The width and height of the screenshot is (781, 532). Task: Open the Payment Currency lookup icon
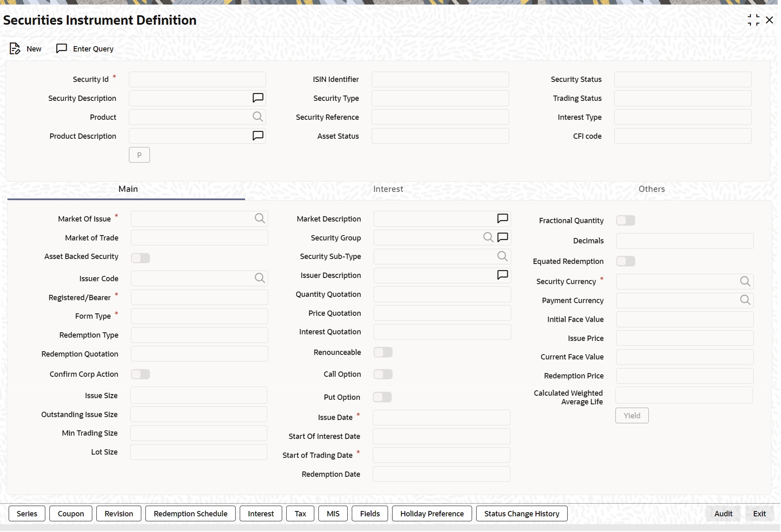coord(745,300)
